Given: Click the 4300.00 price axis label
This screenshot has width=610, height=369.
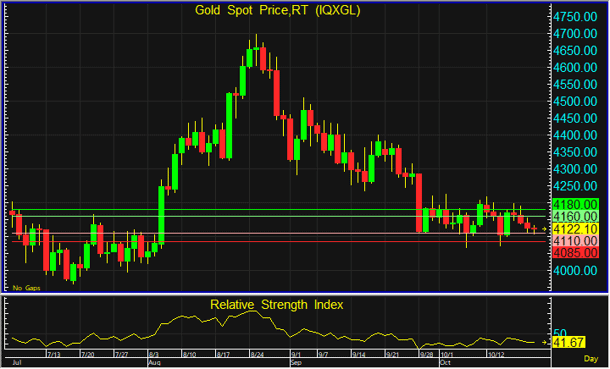Looking at the screenshot, I should point(575,169).
